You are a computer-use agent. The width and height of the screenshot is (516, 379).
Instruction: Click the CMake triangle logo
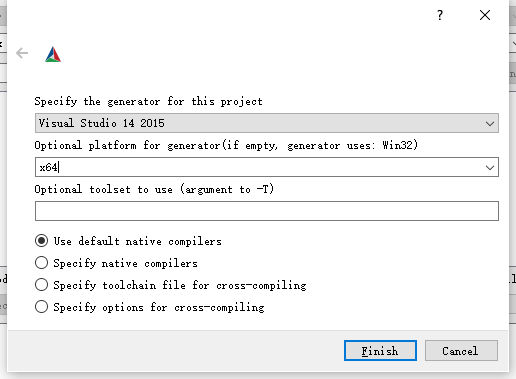[53, 54]
